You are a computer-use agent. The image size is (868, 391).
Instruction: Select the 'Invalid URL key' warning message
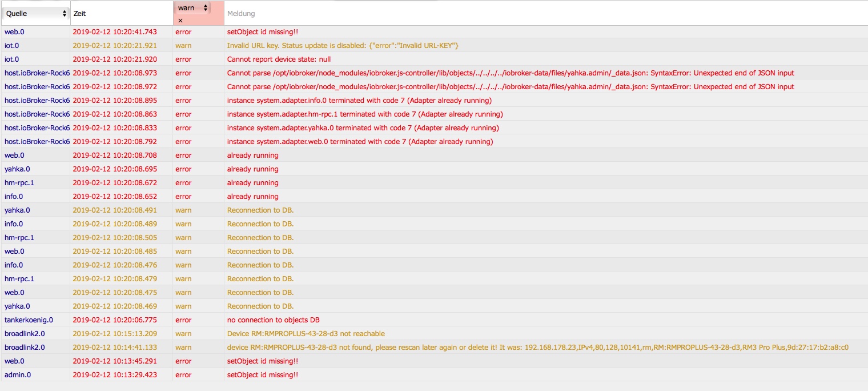coord(343,46)
